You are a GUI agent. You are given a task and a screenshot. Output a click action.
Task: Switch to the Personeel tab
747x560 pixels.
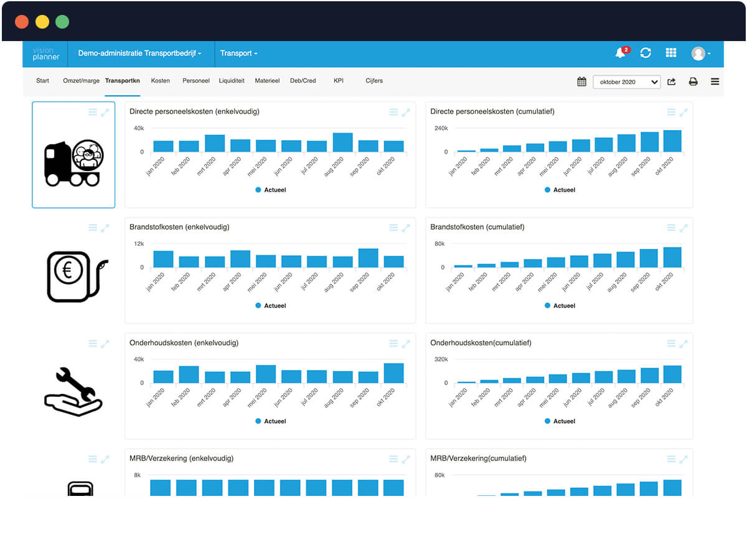(x=196, y=81)
